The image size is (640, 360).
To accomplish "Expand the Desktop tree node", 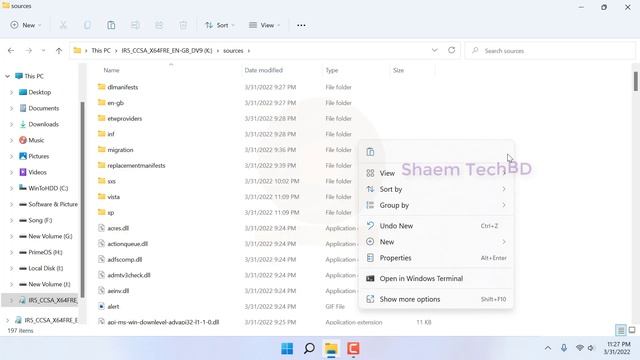I will point(11,92).
